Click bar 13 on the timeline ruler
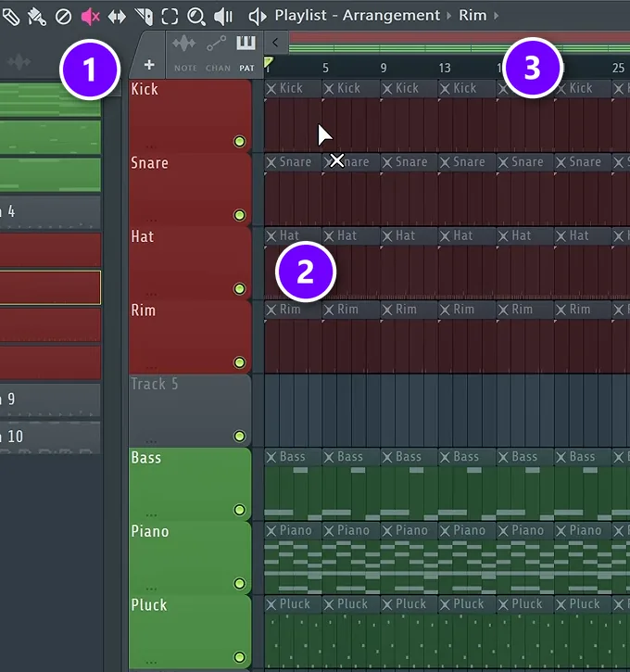Viewport: 630px width, 672px height. coord(445,68)
